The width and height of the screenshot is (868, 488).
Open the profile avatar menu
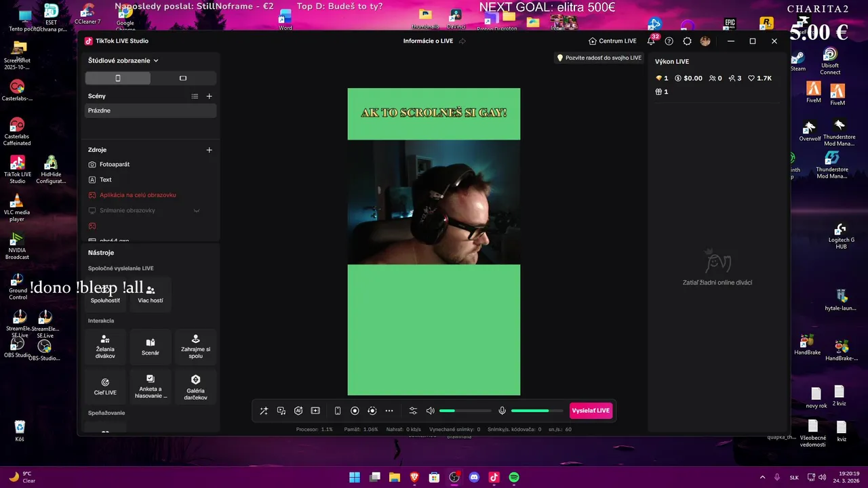[705, 41]
